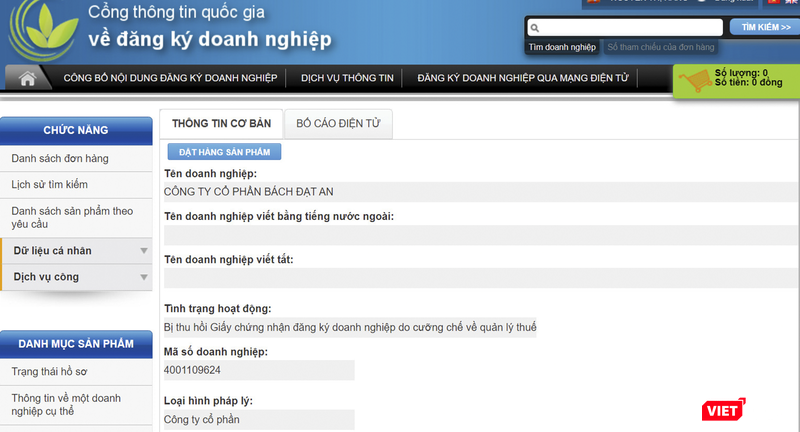800x432 pixels.
Task: Click ĐẶT HÀNG SẢN PHẨM button
Action: tap(224, 152)
